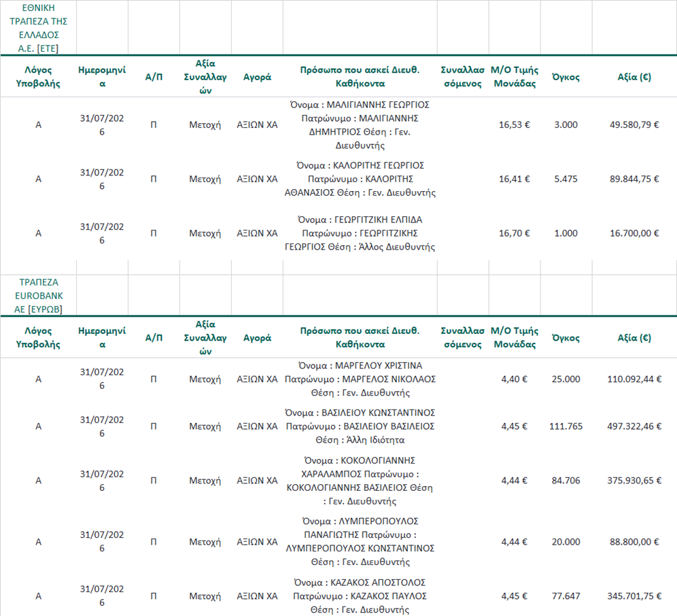Select the ΛΥΜΠΕΡΟΠΟΥΛΟΣ ΠΑΝΑΓΙΩΤΗΣ person cell
The width and height of the screenshot is (677, 616).
[360, 542]
